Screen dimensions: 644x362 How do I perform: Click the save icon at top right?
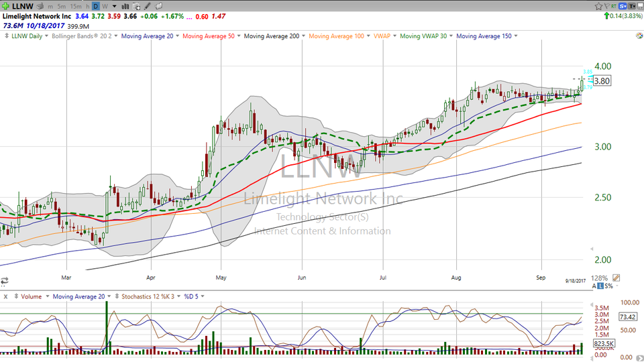tap(640, 6)
